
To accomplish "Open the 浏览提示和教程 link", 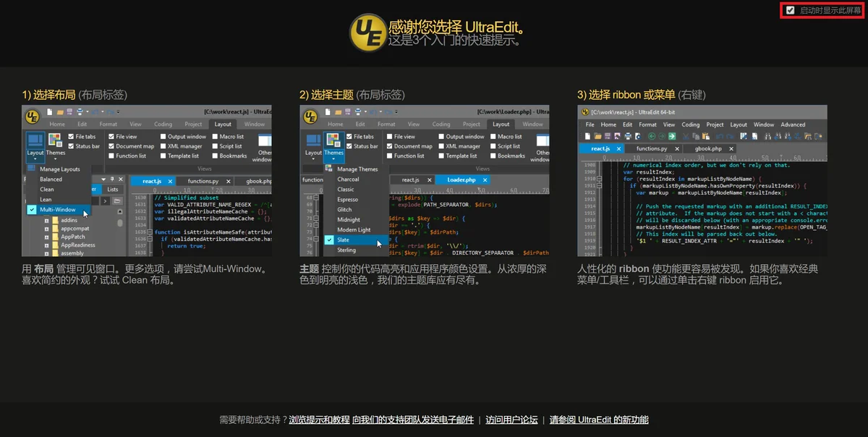I will pos(319,420).
